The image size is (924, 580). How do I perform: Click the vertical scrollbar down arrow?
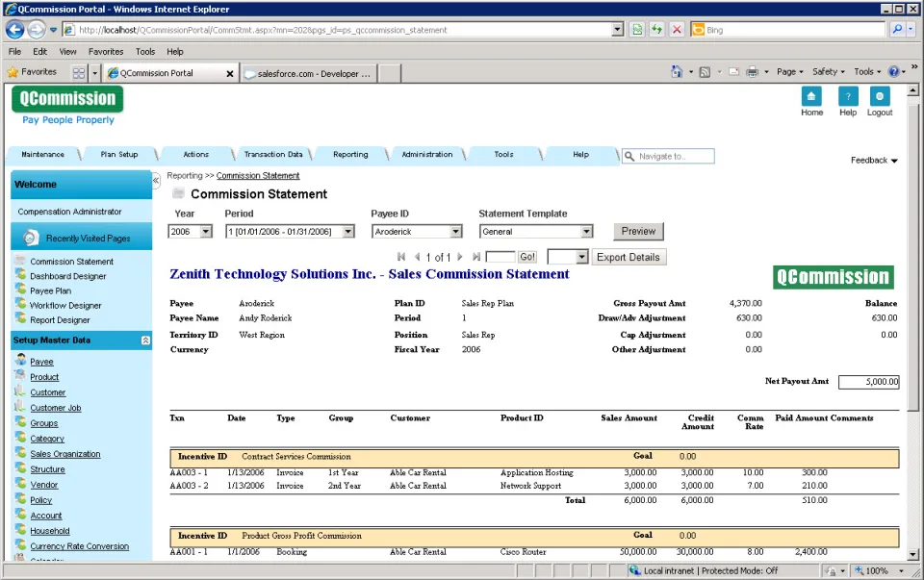(x=912, y=555)
